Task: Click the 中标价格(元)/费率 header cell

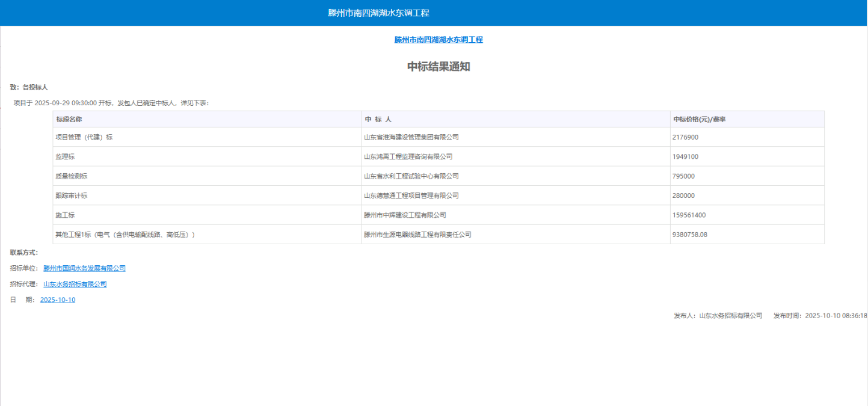Action: (x=700, y=118)
